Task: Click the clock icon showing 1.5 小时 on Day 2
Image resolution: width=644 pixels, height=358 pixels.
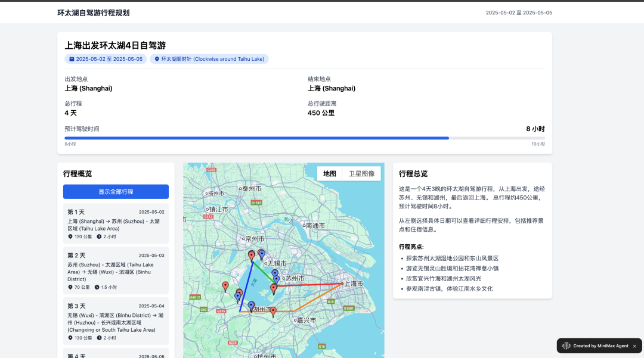Action: pos(97,288)
